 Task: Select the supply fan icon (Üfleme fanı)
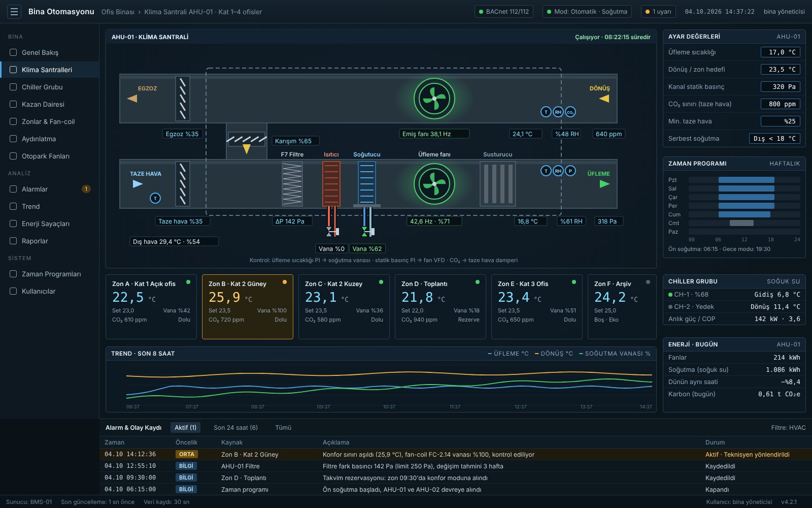pos(434,184)
